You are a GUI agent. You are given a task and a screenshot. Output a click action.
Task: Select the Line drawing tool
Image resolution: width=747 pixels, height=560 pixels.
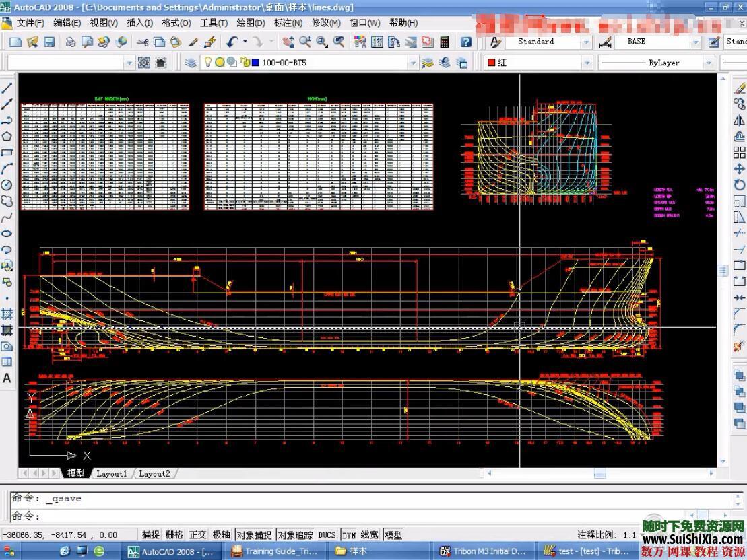coord(7,88)
